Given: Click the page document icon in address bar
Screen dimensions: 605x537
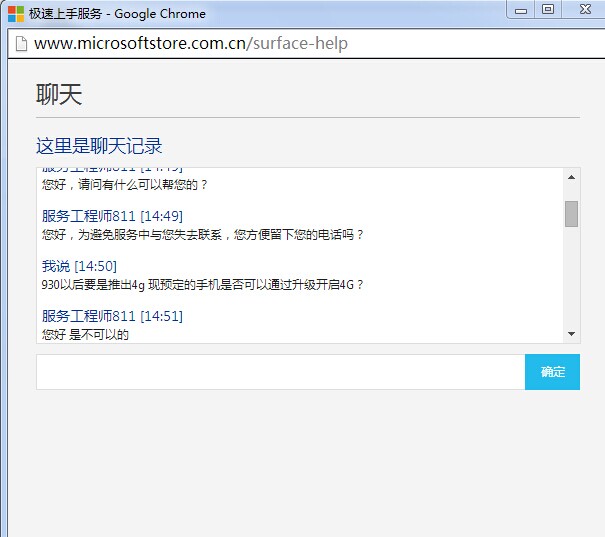Looking at the screenshot, I should point(21,43).
